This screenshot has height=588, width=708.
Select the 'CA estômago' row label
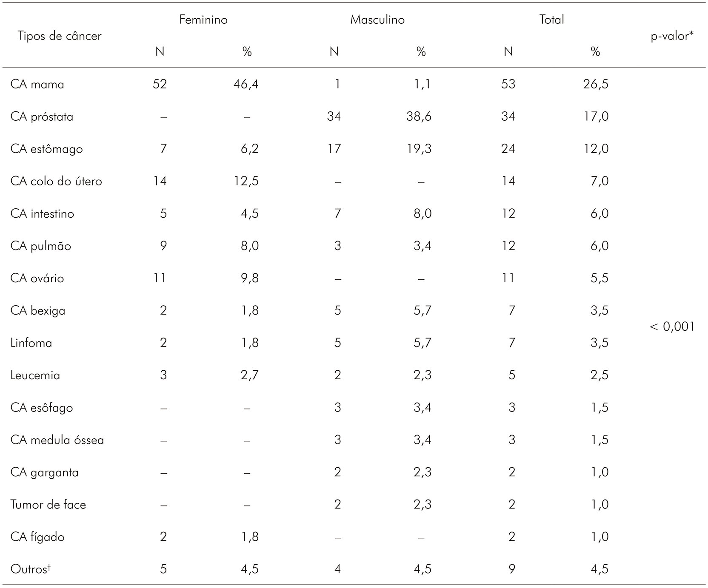pos(47,149)
